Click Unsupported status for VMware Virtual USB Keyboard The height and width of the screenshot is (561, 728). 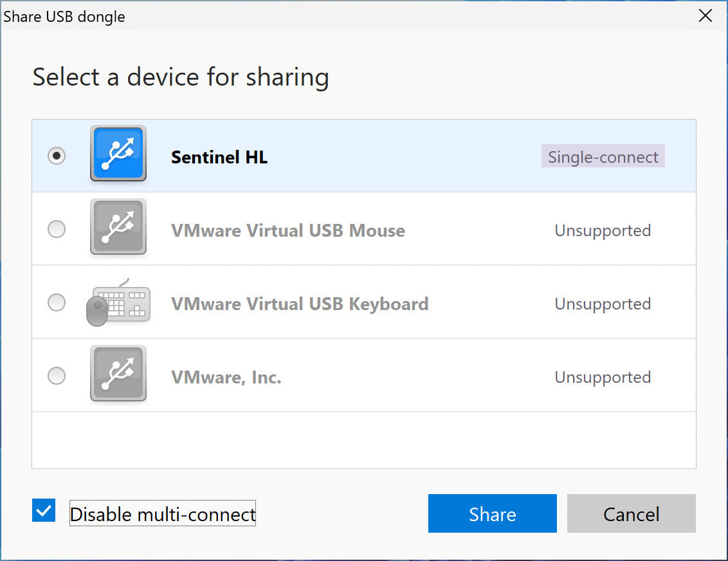click(x=603, y=304)
